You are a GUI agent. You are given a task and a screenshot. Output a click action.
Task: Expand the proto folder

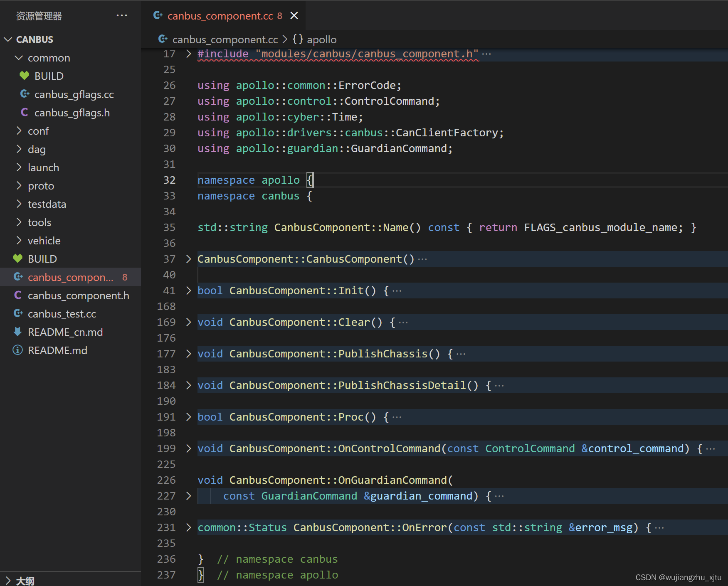[19, 186]
